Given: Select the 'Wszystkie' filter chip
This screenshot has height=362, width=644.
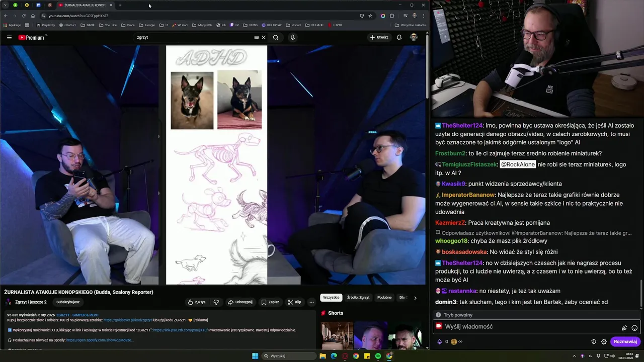Looking at the screenshot, I should (x=331, y=298).
